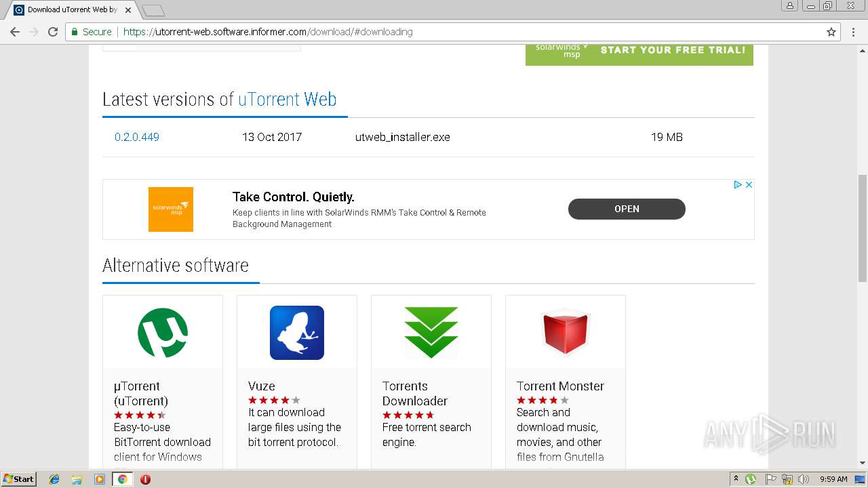The image size is (868, 488).
Task: Click the Vuze star rating
Action: pos(274,401)
